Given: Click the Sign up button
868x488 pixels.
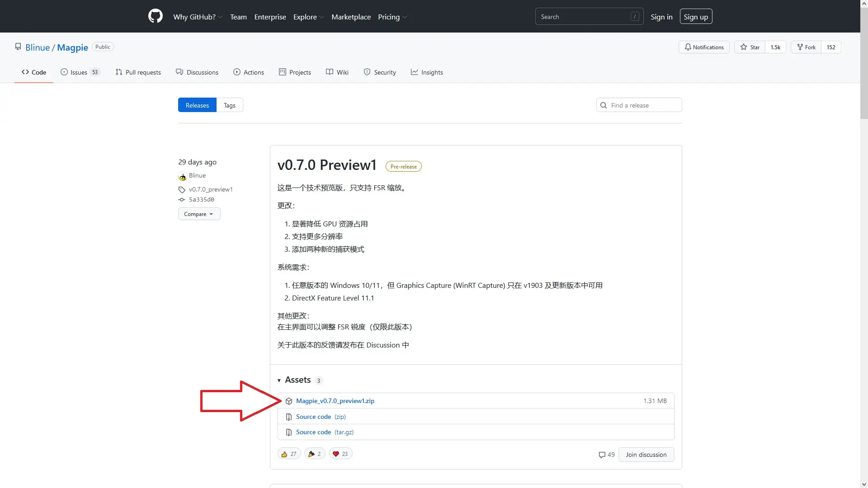Looking at the screenshot, I should click(696, 17).
